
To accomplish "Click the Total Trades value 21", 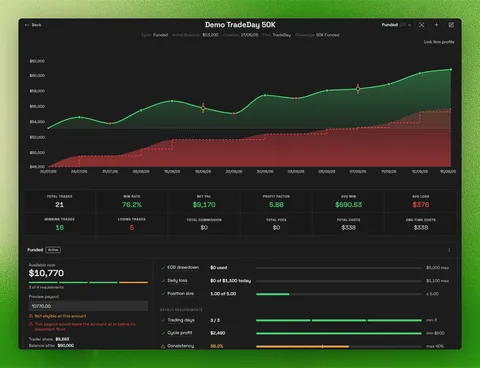I will pos(59,205).
